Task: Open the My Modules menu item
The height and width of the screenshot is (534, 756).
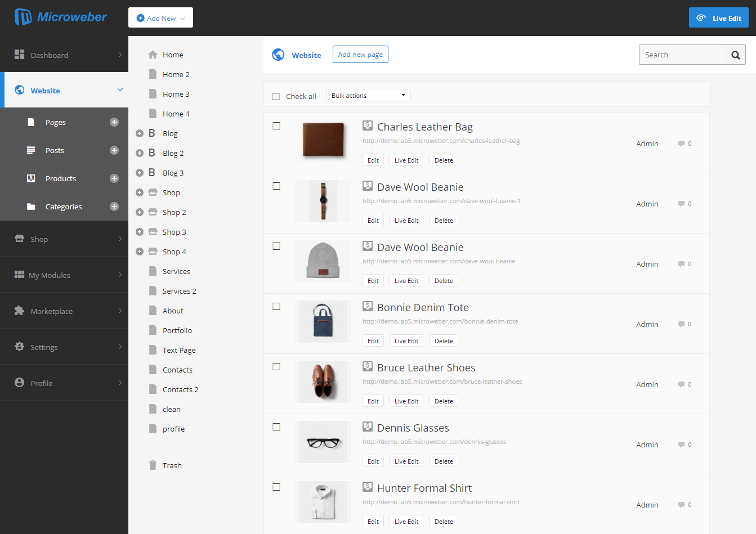Action: 64,275
